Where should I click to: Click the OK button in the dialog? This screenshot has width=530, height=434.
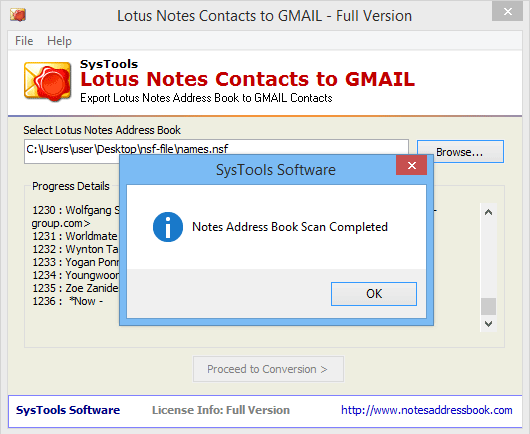click(x=374, y=294)
